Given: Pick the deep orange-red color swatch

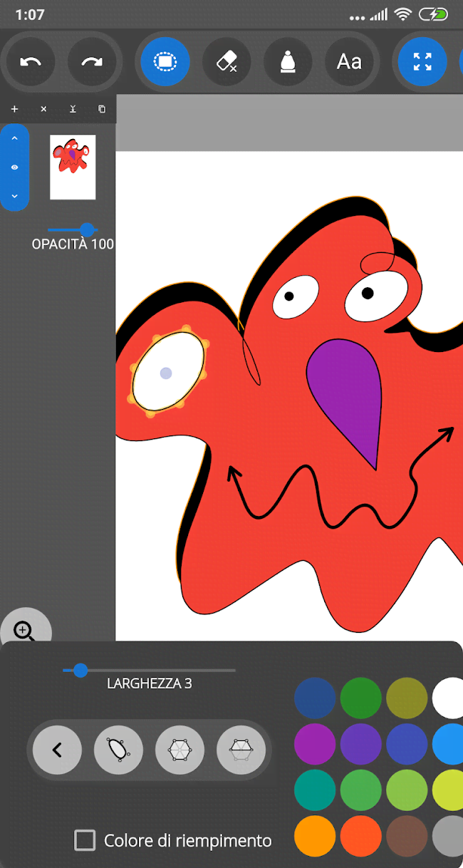Looking at the screenshot, I should 361,836.
